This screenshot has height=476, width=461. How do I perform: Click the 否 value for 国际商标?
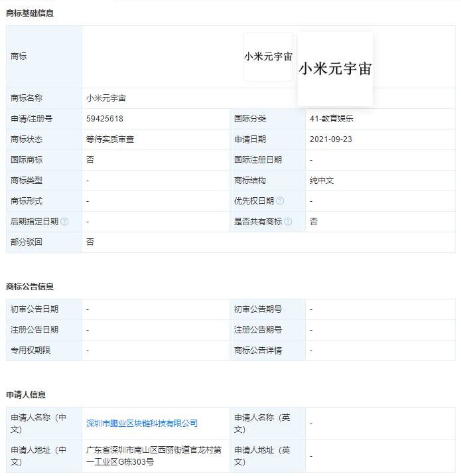(90, 160)
